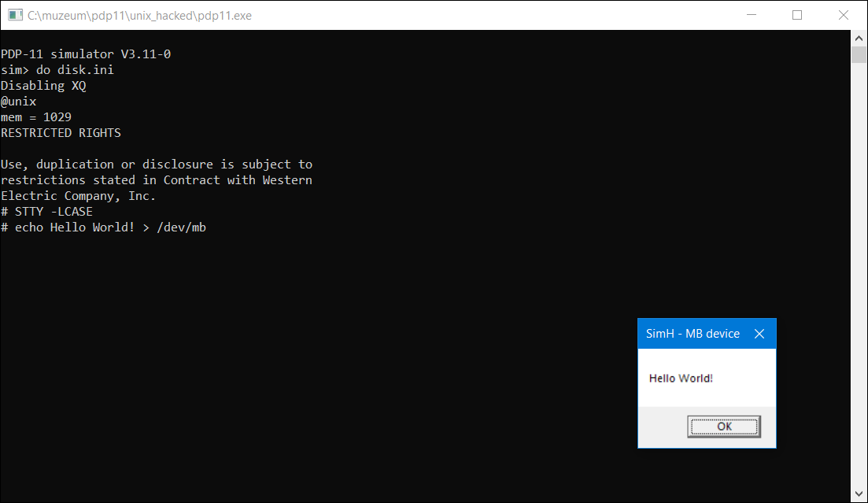Click the '# STTY -LCASE' command line
This screenshot has width=868, height=503.
(46, 212)
